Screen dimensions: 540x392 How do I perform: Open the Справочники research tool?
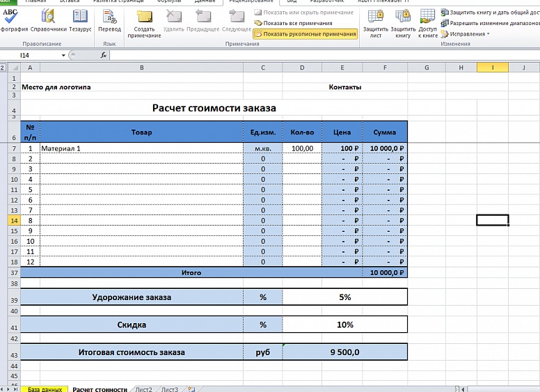click(x=48, y=20)
